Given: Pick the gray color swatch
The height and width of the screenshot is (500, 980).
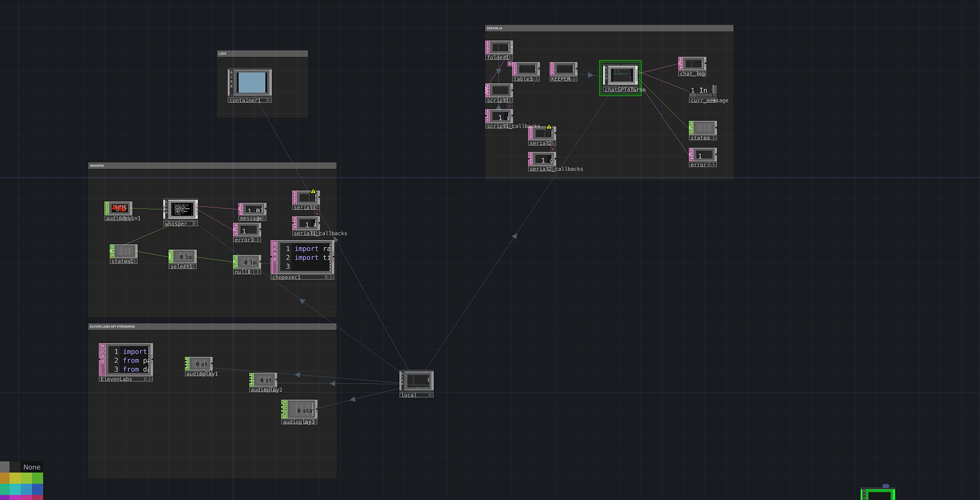Looking at the screenshot, I should tap(5, 467).
